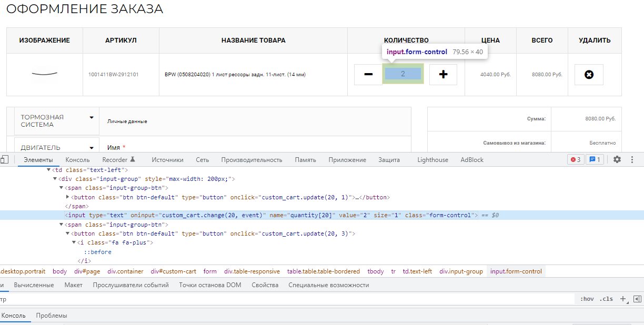Click the red errors counter badge
The height and width of the screenshot is (325, 644).
pyautogui.click(x=576, y=159)
